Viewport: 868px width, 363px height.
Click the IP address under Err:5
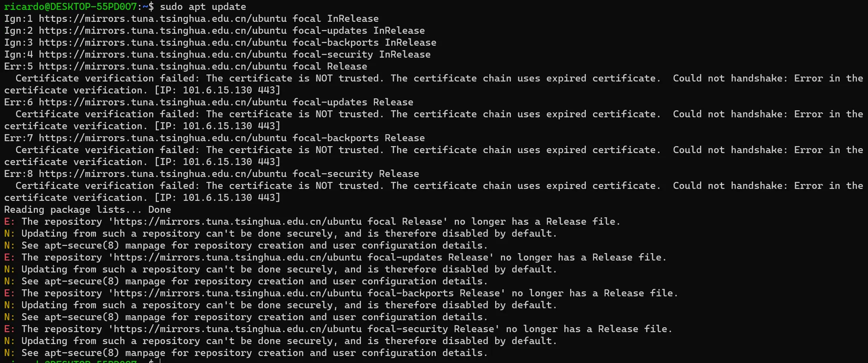pyautogui.click(x=217, y=90)
